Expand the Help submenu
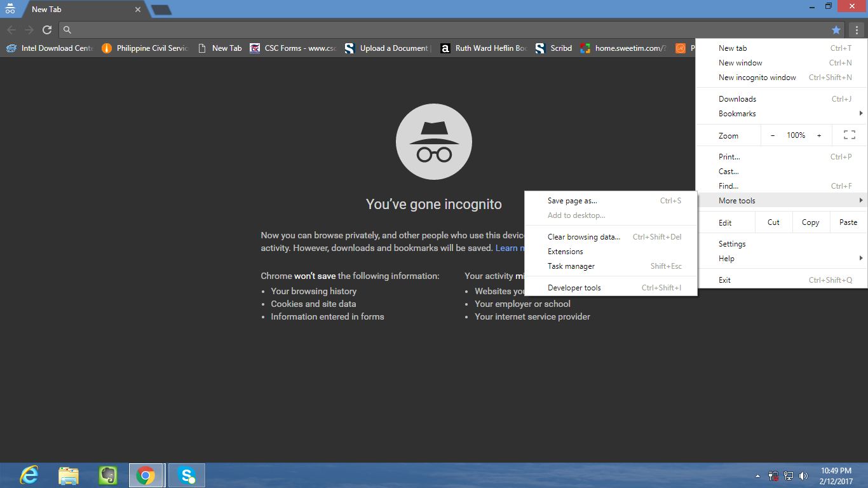 [781, 259]
